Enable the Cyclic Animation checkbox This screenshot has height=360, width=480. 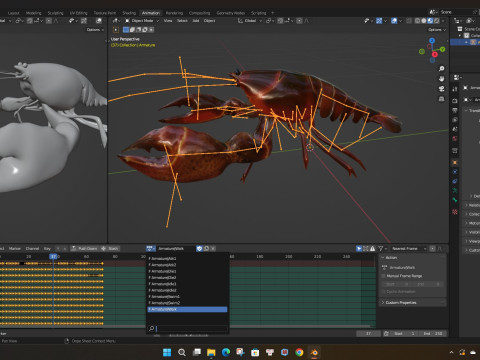(x=384, y=292)
